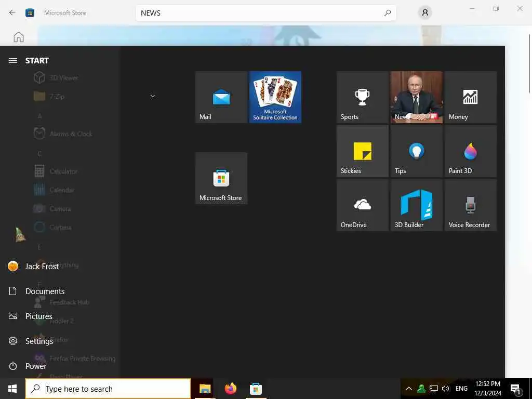Open Voice Recorder tile
532x399 pixels.
[471, 205]
